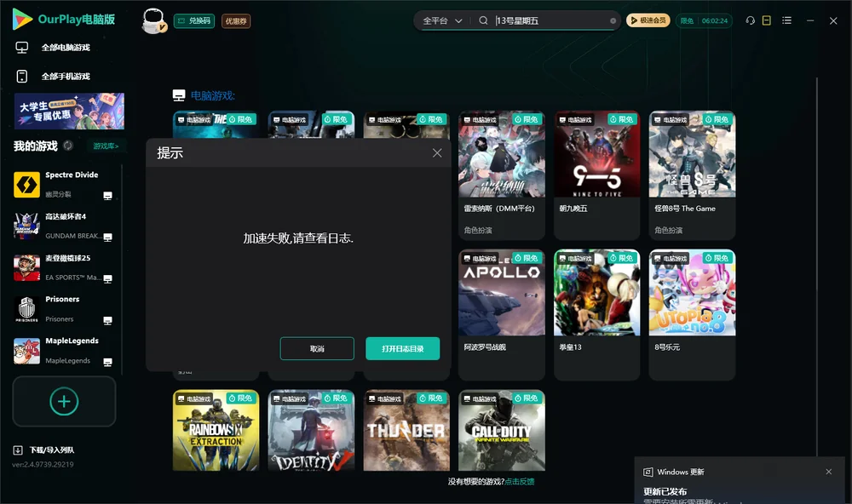The image size is (852, 504).
Task: Open the 极速会员 membership button
Action: (x=648, y=20)
